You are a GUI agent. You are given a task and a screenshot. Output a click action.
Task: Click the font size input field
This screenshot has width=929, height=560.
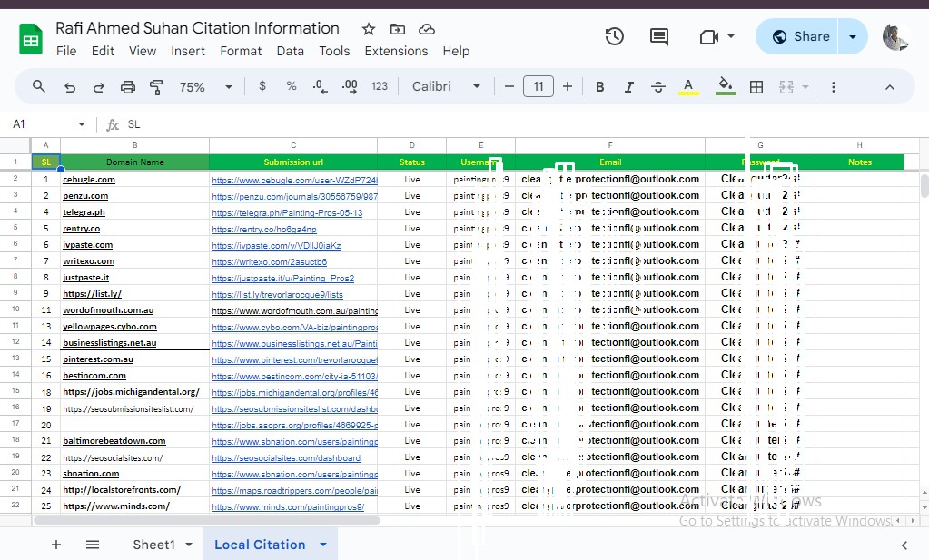tap(539, 87)
